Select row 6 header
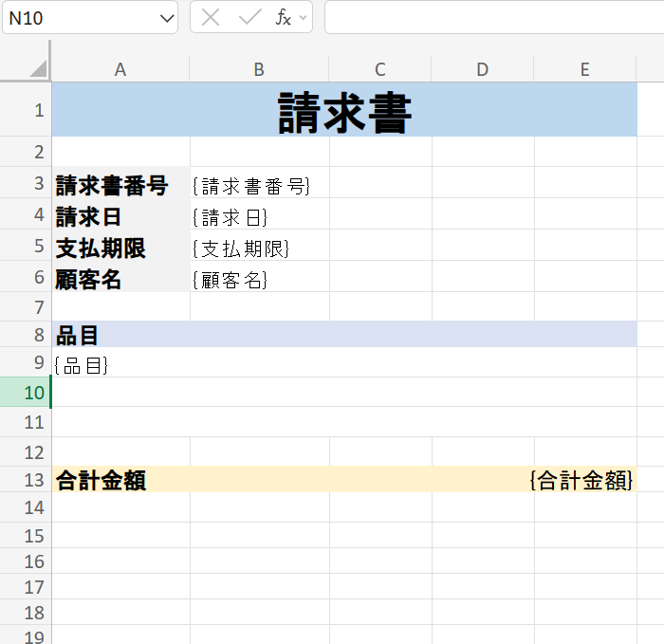This screenshot has height=644, width=664. 26,277
